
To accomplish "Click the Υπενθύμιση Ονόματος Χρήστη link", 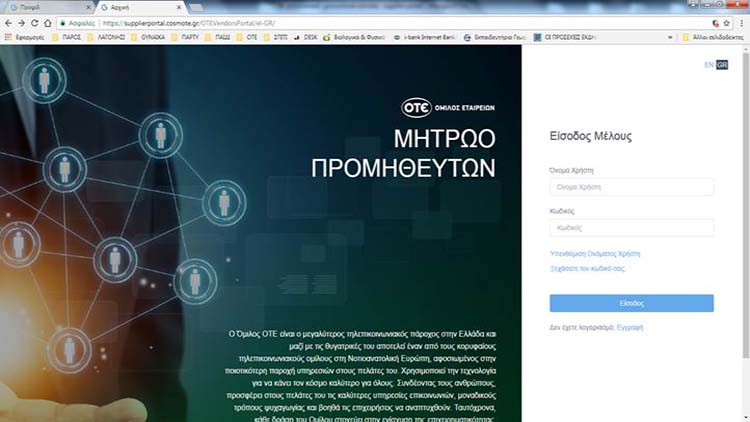I will (x=594, y=254).
